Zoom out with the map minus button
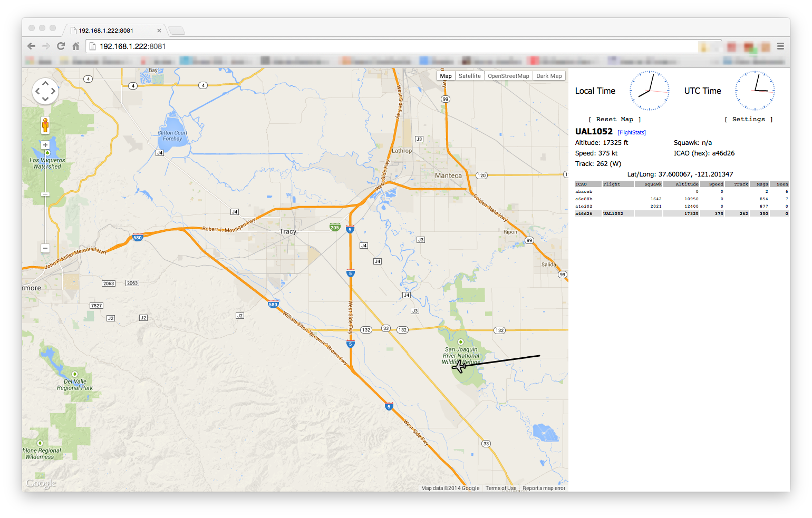812x518 pixels. (x=45, y=248)
